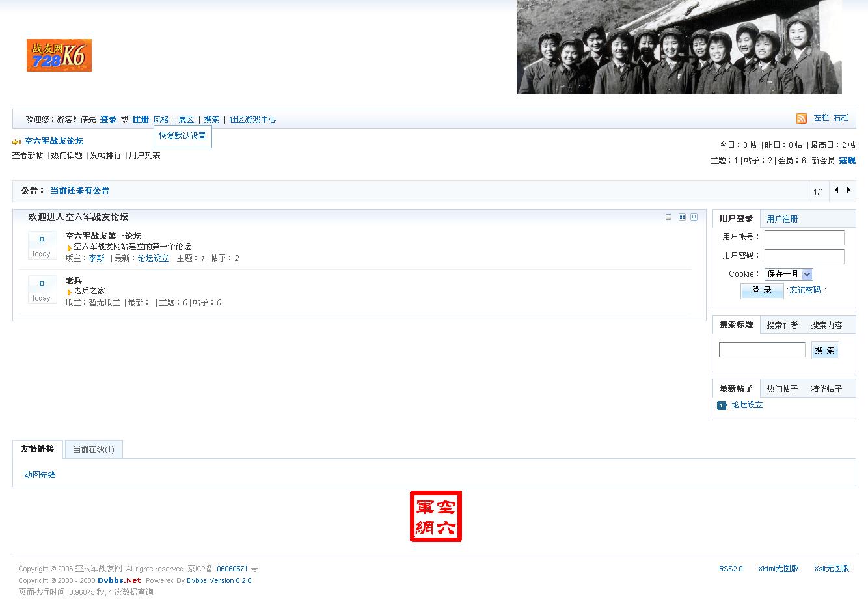
Task: Select 恢复默认设置 from the style popup
Action: (182, 136)
